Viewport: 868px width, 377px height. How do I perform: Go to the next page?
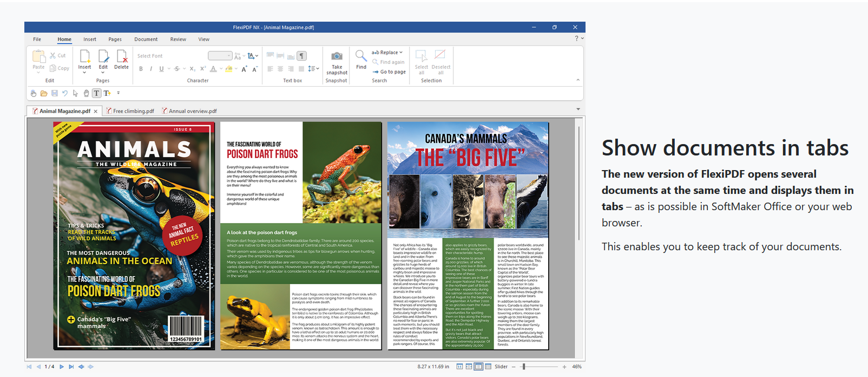click(62, 367)
